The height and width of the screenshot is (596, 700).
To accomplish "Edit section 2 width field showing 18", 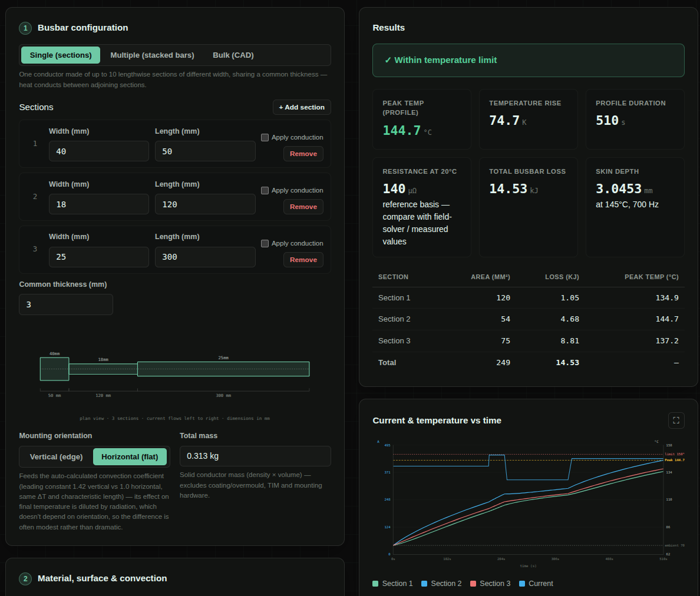I will pyautogui.click(x=98, y=204).
